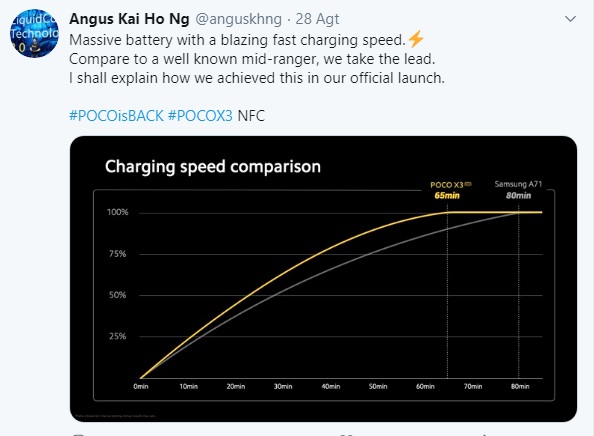The height and width of the screenshot is (436, 594).
Task: Open the @anguskhng handle link
Action: coord(238,19)
